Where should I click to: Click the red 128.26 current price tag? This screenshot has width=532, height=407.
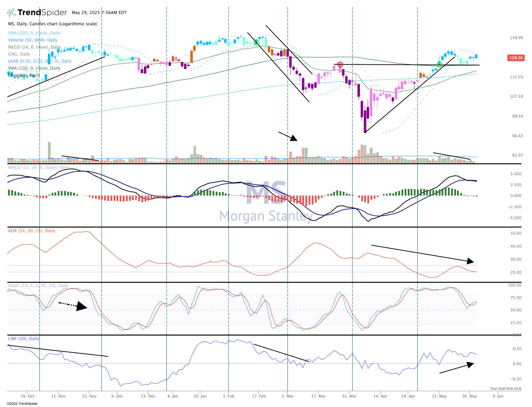(x=516, y=58)
